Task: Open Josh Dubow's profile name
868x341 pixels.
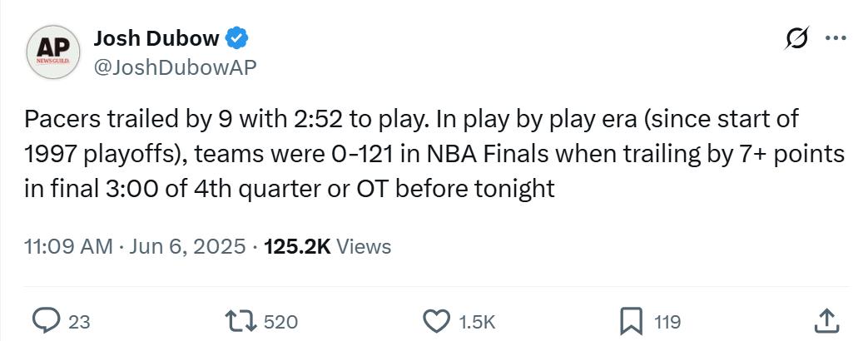Action: click(156, 38)
